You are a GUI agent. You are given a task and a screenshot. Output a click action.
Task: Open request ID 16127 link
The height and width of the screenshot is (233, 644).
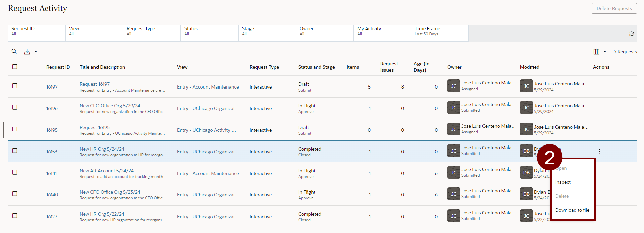click(52, 217)
